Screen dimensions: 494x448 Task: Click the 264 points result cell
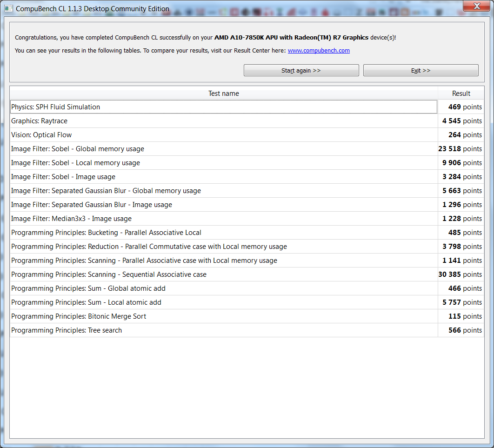pos(461,135)
